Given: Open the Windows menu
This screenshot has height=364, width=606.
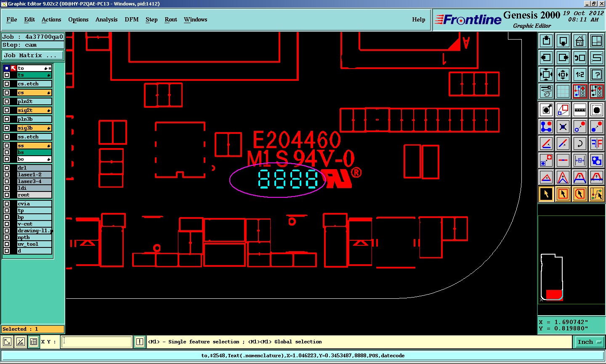Looking at the screenshot, I should [196, 19].
